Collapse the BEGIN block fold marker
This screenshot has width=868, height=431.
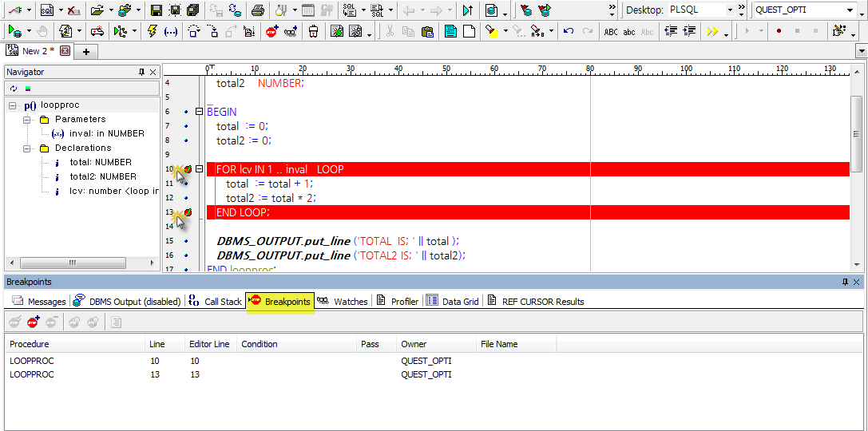[200, 112]
